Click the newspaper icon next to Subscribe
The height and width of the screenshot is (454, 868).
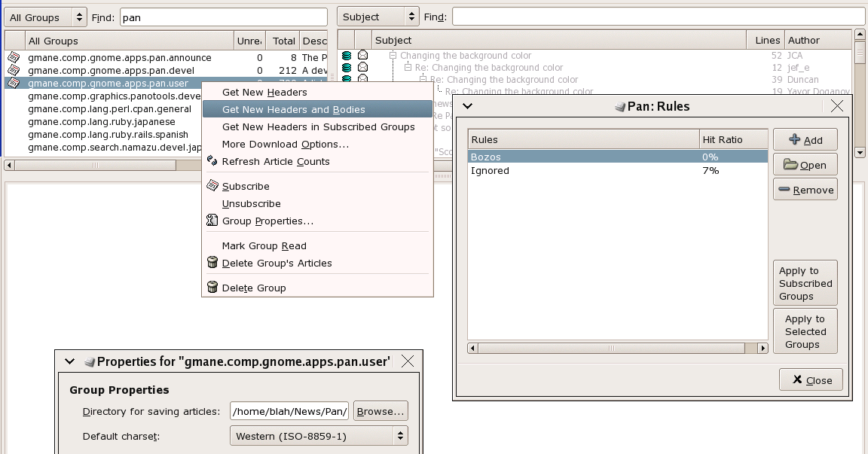pyautogui.click(x=212, y=186)
